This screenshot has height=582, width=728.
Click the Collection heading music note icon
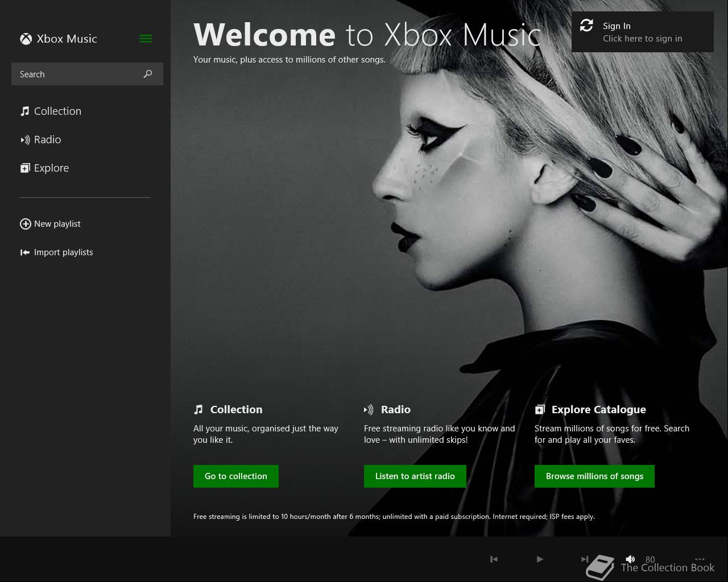pos(198,409)
